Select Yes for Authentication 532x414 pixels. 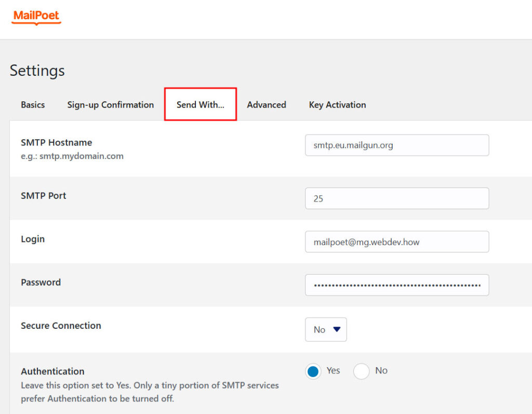coord(313,371)
